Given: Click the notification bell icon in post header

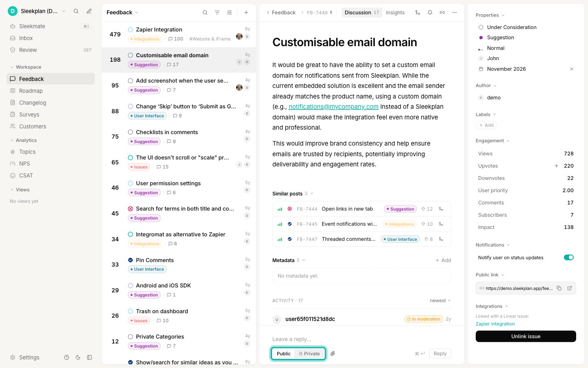Looking at the screenshot, I should click(x=430, y=13).
